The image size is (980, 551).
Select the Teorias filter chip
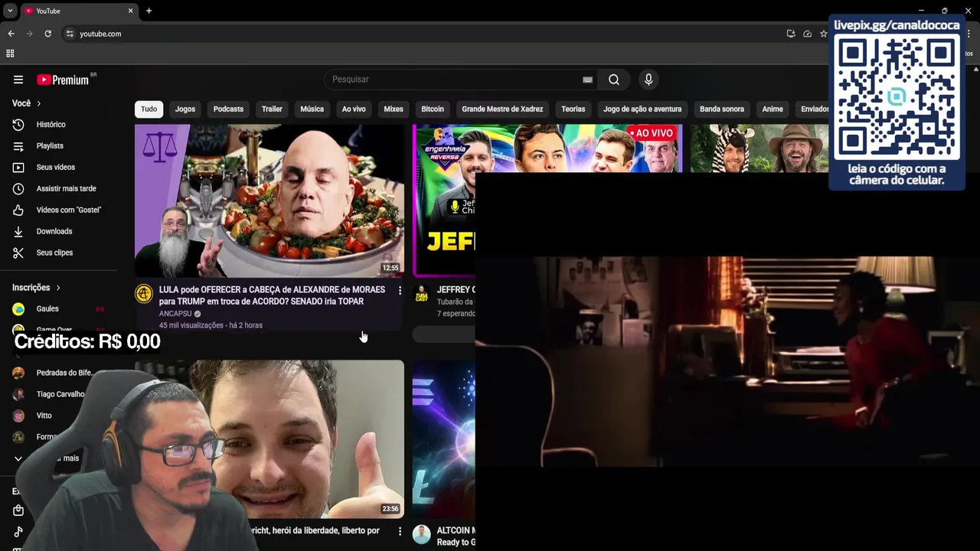click(573, 109)
